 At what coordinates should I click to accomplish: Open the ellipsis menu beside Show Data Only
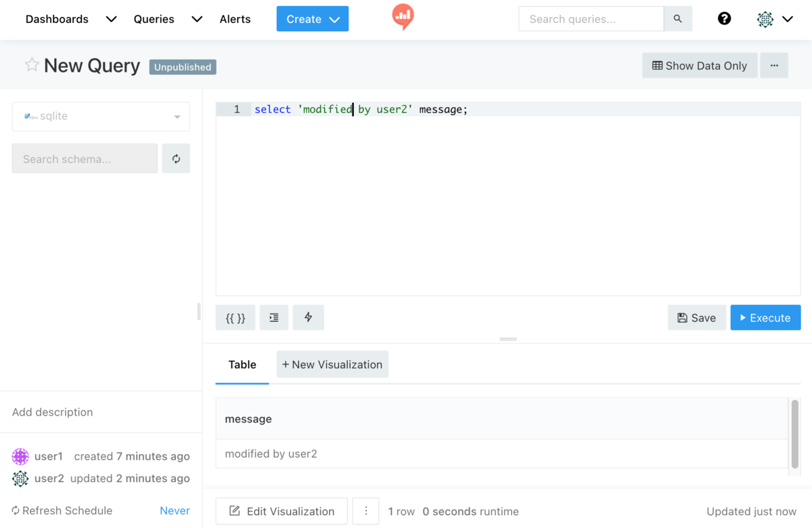pos(774,65)
